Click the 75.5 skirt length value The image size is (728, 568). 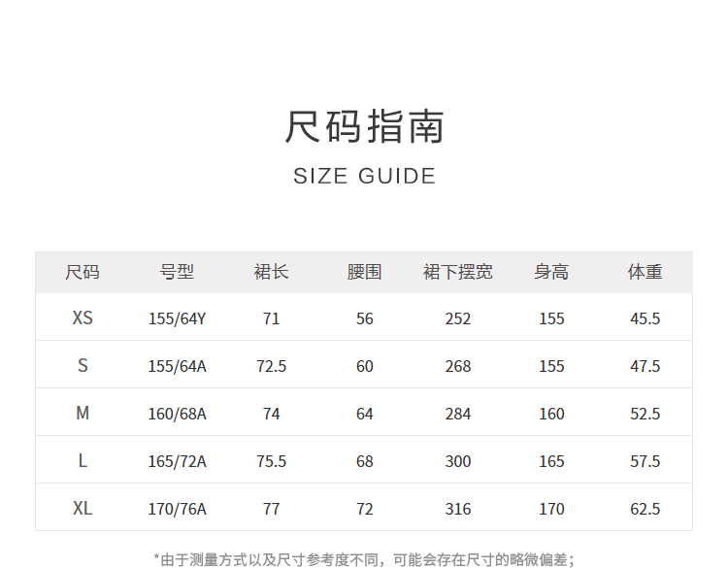(x=271, y=461)
